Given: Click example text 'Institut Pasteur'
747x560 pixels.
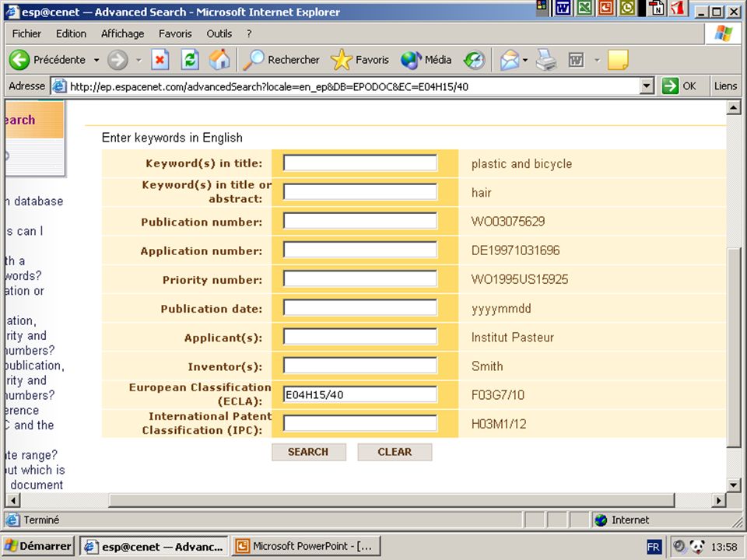Looking at the screenshot, I should 513,337.
